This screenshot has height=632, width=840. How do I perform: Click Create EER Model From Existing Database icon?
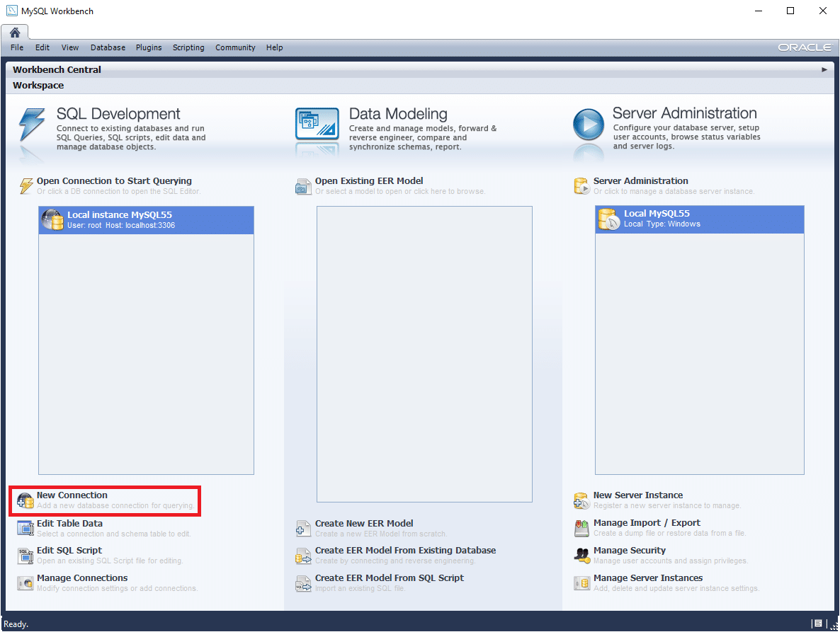coord(303,556)
